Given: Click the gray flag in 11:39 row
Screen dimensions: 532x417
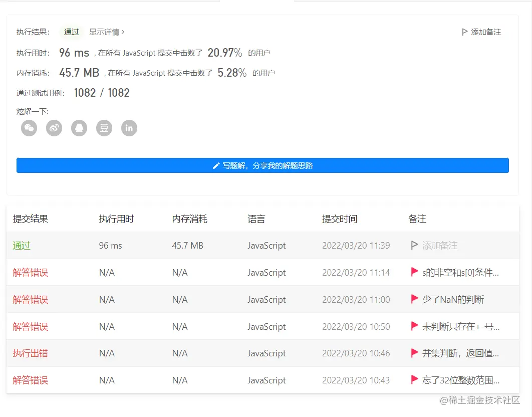Looking at the screenshot, I should click(x=414, y=245).
